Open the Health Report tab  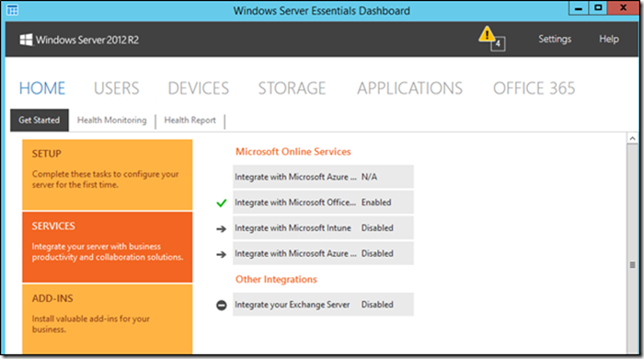tap(190, 120)
